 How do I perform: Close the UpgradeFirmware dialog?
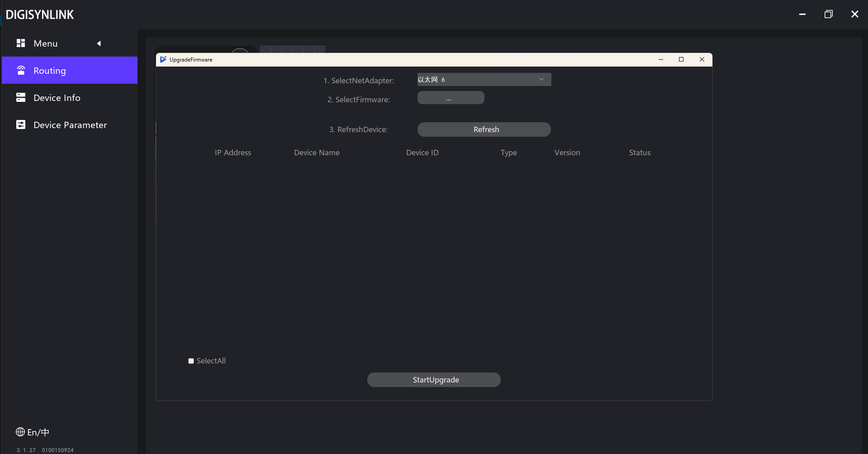click(x=702, y=59)
